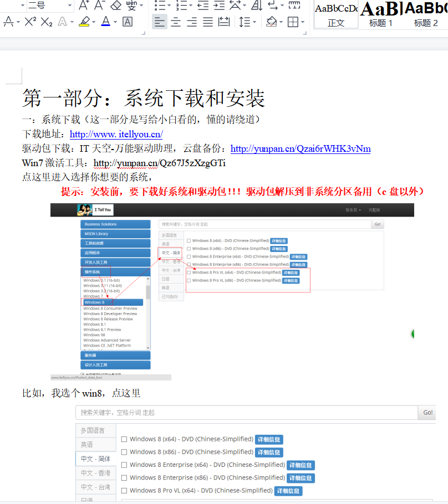Check Windows 8 (x64) DVD in enlarged list

[124, 439]
